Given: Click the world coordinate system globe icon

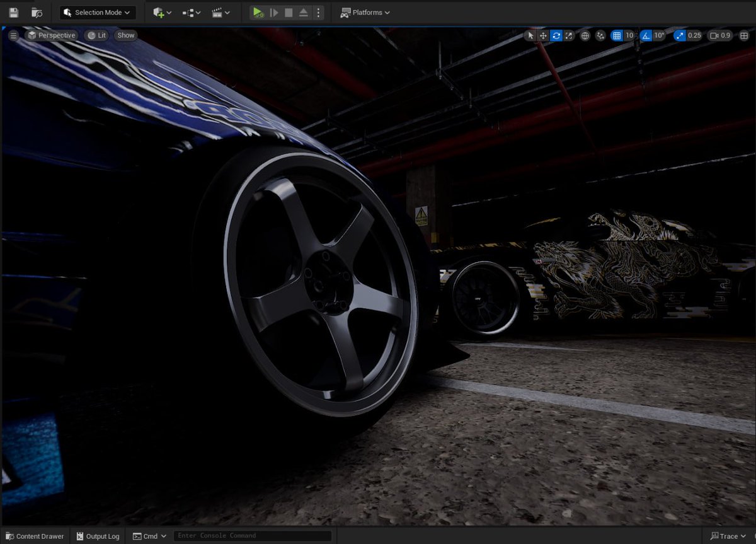Looking at the screenshot, I should coord(585,36).
